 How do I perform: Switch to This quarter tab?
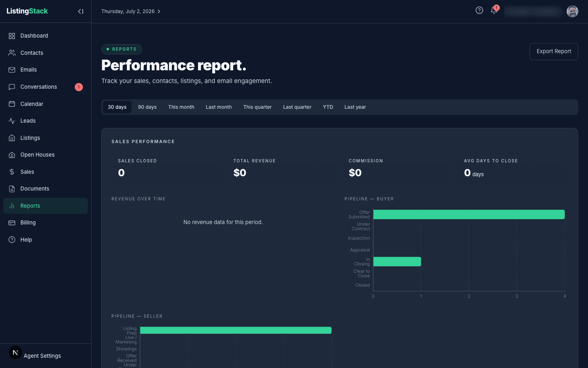258,107
